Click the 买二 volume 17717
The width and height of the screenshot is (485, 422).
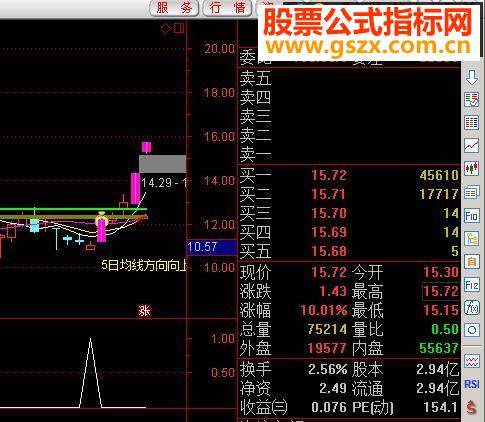439,194
